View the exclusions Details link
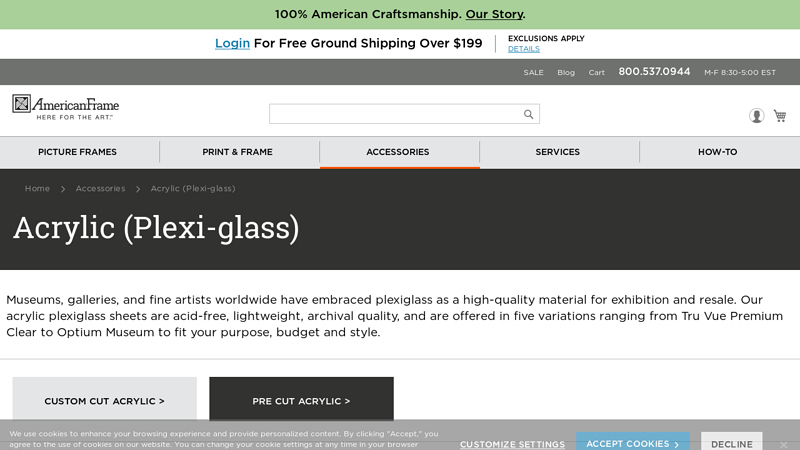 pos(523,49)
